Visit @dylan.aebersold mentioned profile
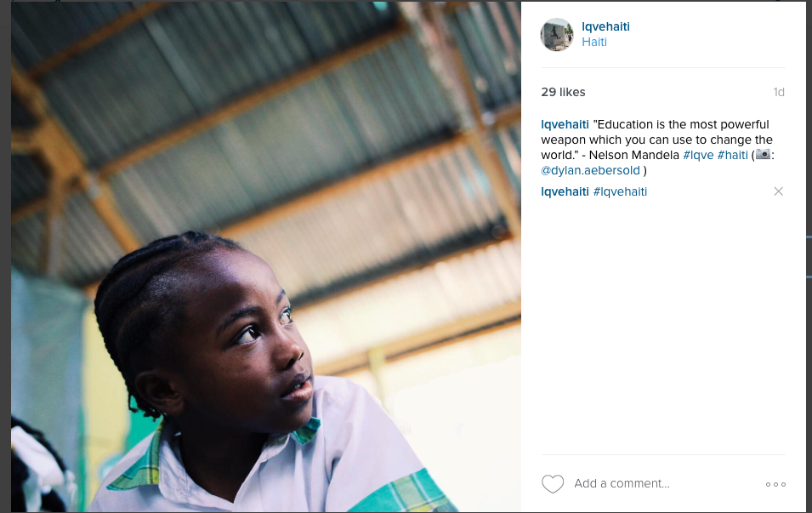The height and width of the screenshot is (513, 812). (590, 170)
